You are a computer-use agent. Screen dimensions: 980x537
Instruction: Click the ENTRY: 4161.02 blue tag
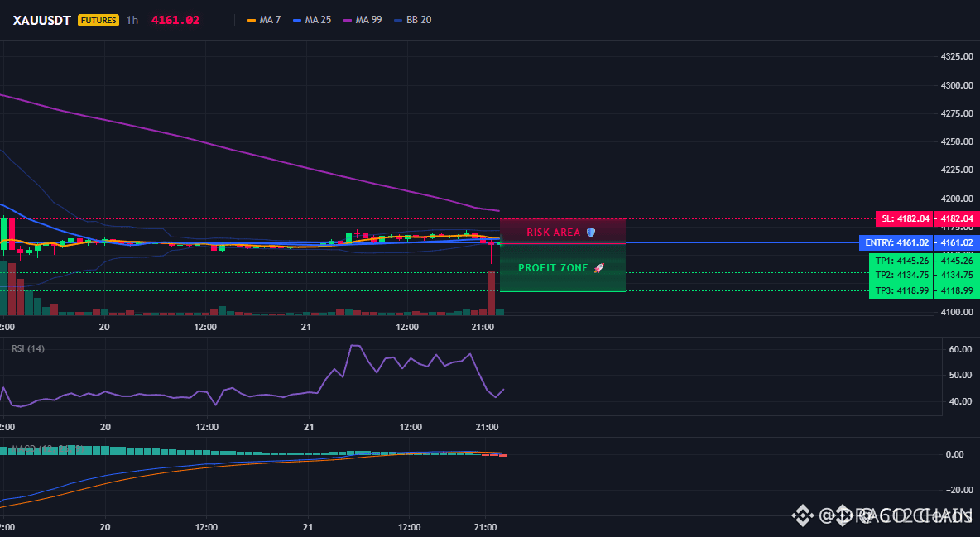click(896, 242)
